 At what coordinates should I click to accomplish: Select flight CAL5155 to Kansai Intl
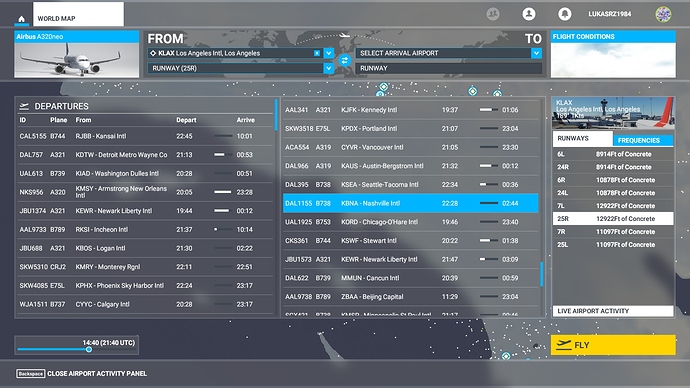[x=145, y=136]
